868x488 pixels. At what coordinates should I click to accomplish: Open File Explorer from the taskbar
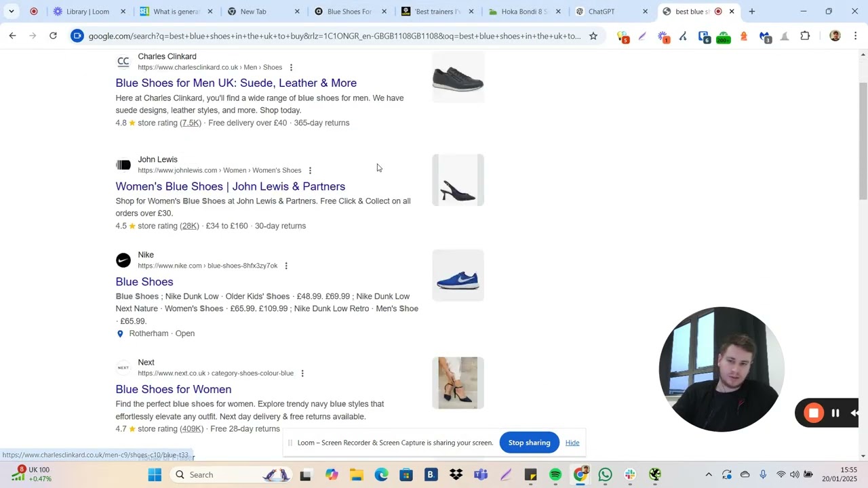coord(357,474)
